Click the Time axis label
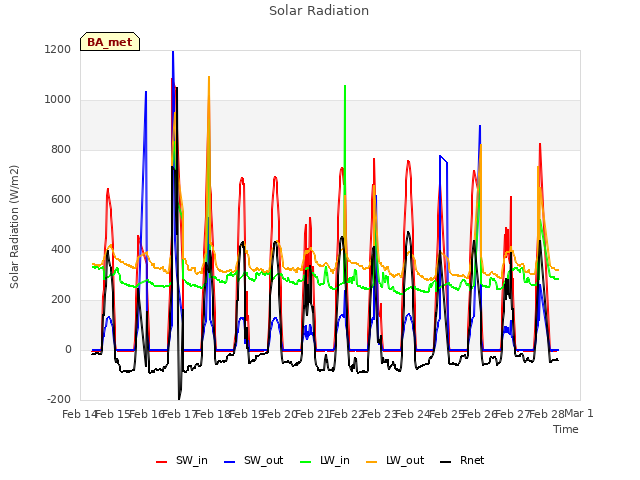 (566, 429)
